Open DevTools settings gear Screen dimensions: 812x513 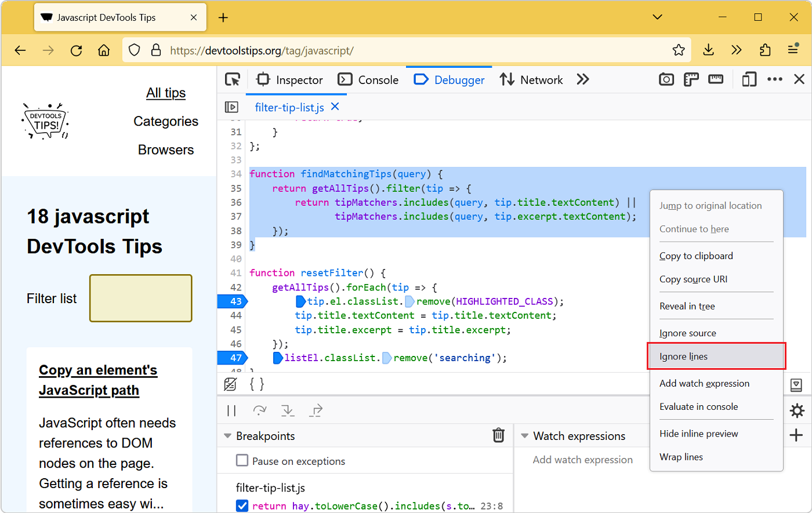[797, 410]
